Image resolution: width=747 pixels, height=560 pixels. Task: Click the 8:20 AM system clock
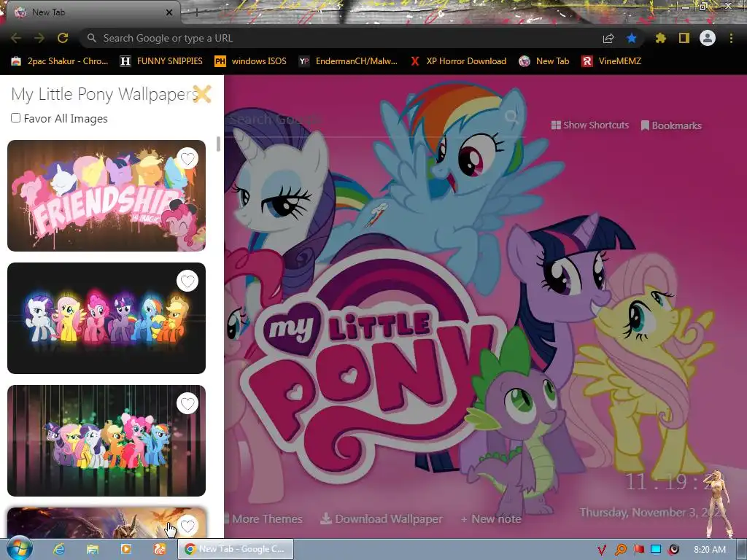pyautogui.click(x=709, y=550)
